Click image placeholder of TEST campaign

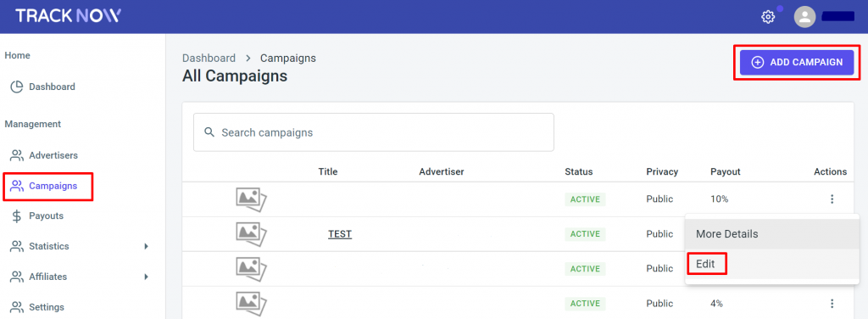(x=251, y=233)
